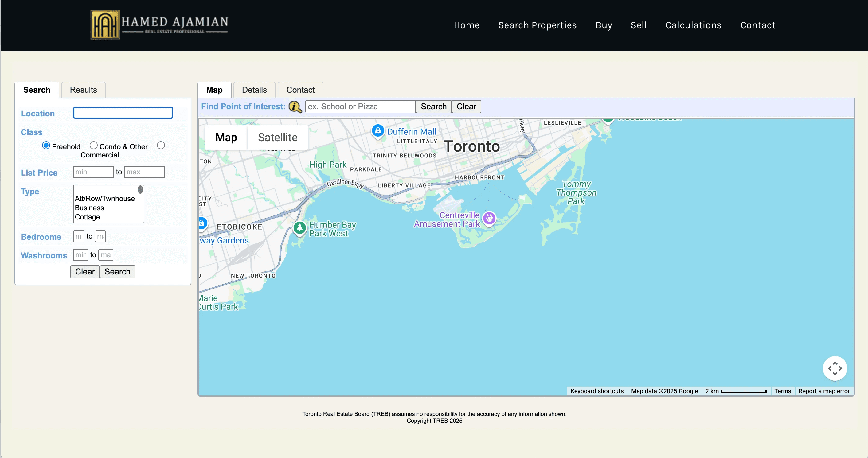Switch map to Satellite view

[277, 138]
